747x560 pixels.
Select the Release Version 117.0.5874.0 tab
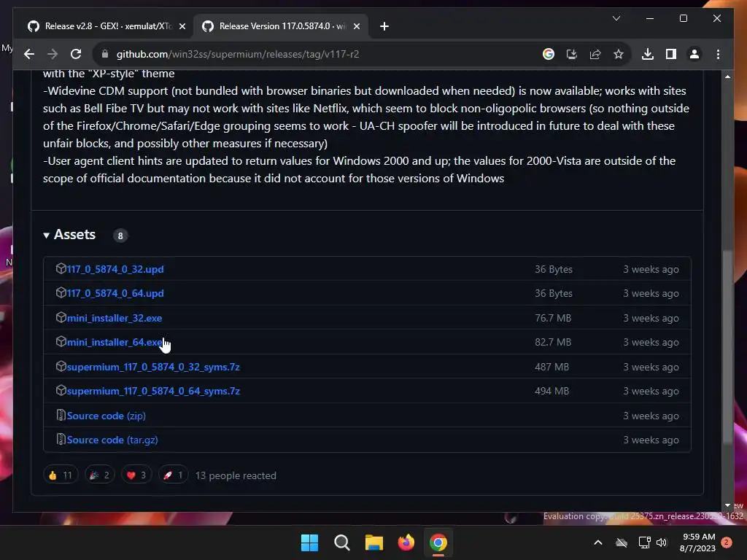(280, 26)
